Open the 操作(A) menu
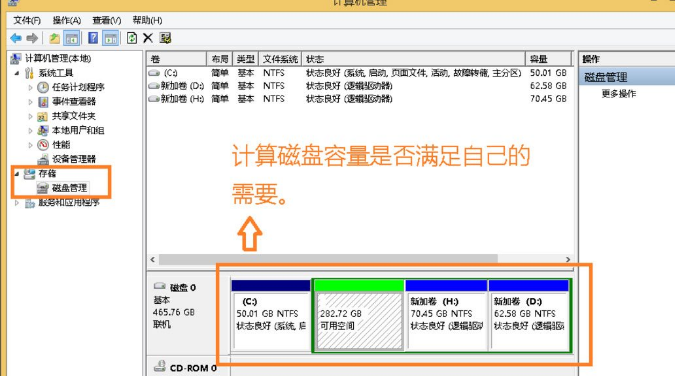675x376 pixels. click(x=67, y=20)
